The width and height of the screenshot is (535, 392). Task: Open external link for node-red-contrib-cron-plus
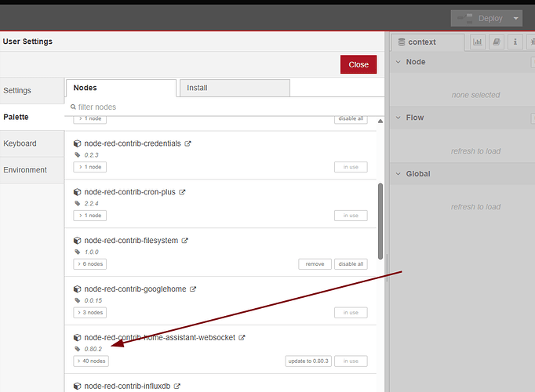coord(183,192)
